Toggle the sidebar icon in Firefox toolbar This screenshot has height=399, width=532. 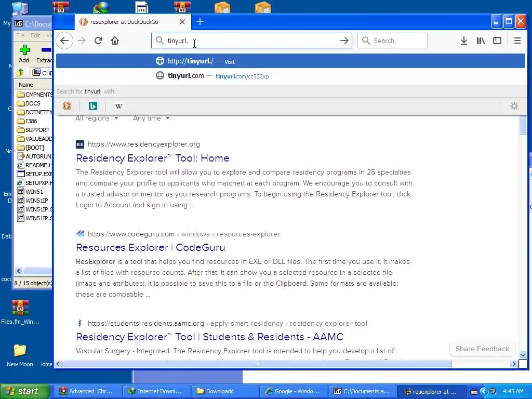pos(497,41)
